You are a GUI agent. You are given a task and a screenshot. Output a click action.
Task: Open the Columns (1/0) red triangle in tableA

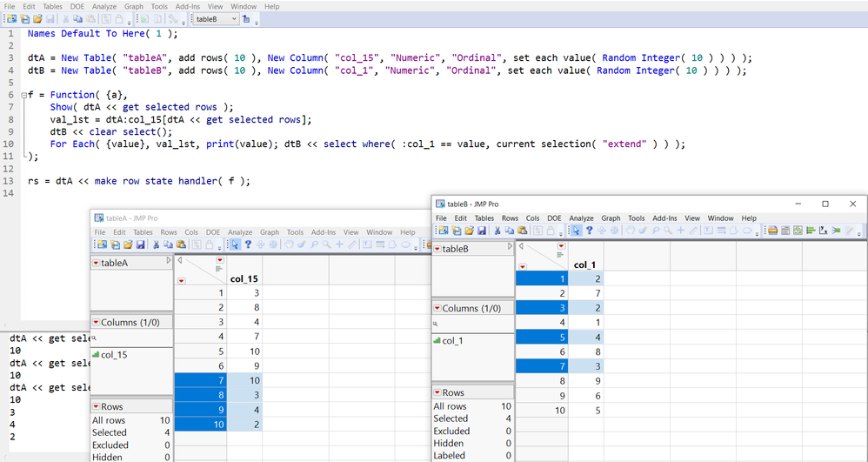(96, 323)
